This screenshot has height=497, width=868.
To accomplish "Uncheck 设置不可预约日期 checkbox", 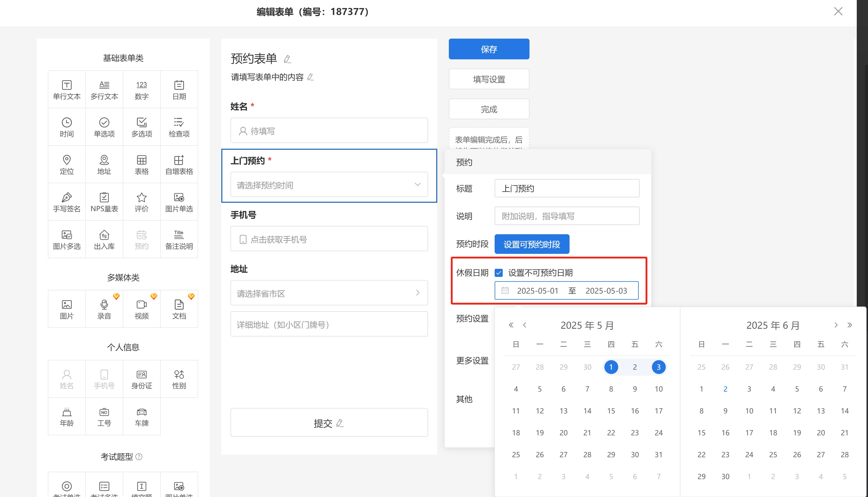I will coord(499,273).
